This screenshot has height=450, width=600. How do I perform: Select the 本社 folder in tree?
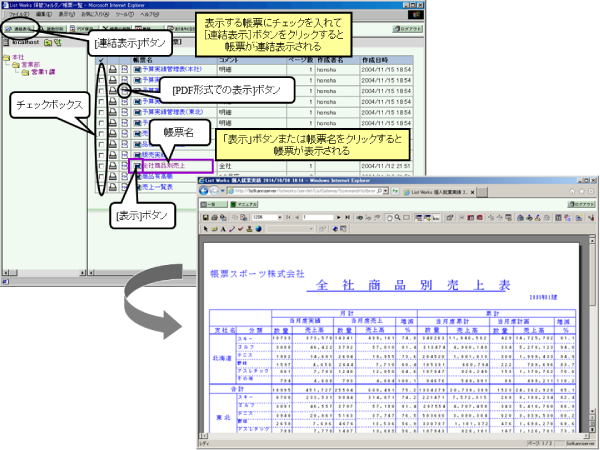18,57
